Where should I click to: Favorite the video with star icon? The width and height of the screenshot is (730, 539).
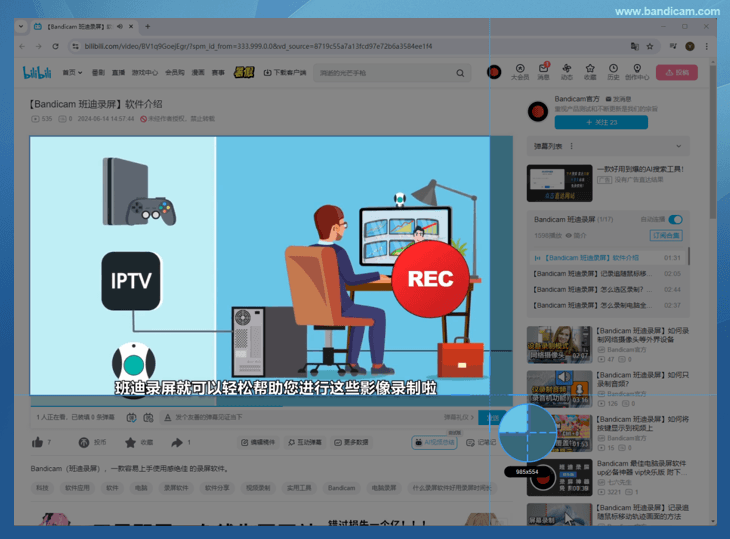tap(130, 442)
